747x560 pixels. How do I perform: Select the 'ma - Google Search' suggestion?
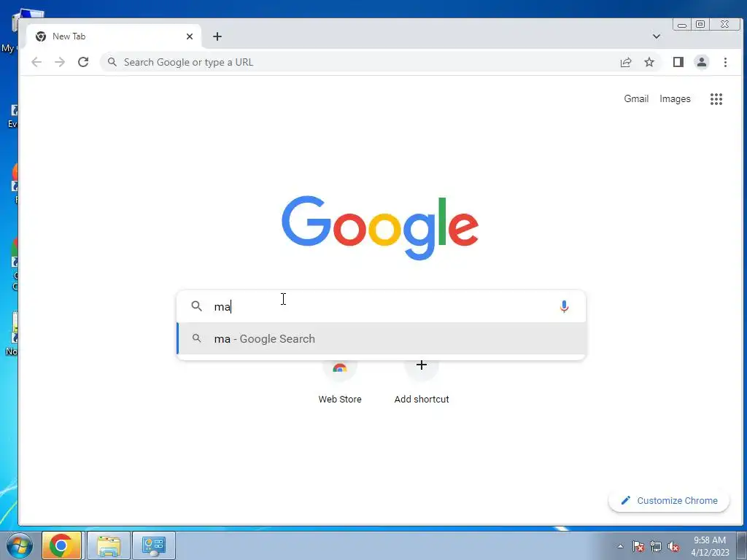(x=381, y=338)
